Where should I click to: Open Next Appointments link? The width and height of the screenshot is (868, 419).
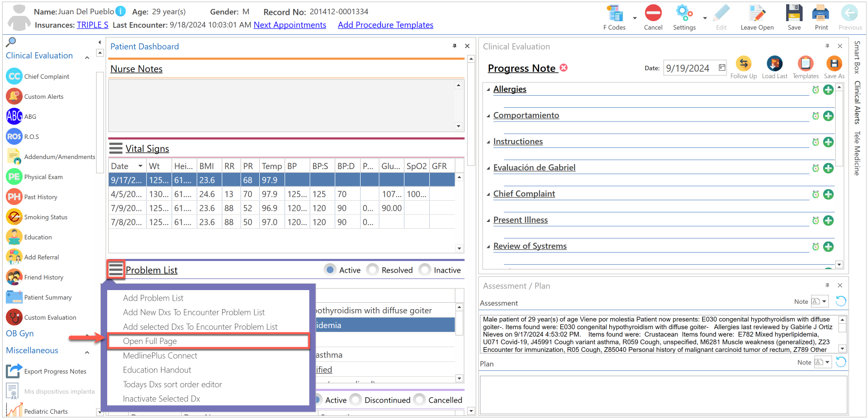pos(290,25)
